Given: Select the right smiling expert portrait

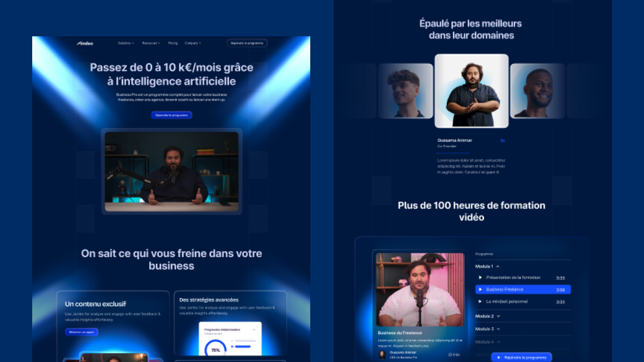Looking at the screenshot, I should pyautogui.click(x=538, y=91).
